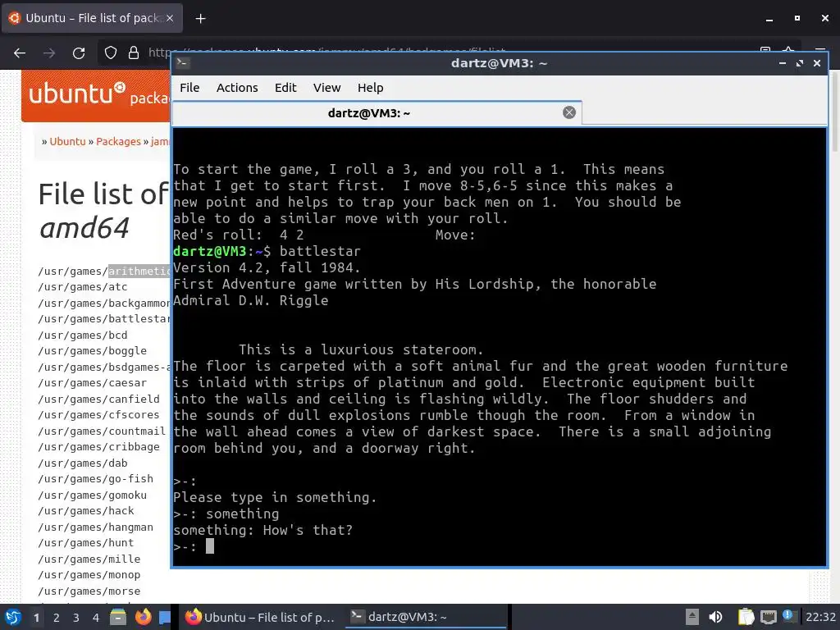Open the file manager taskbar launcher
This screenshot has width=840, height=630.
coord(118,617)
